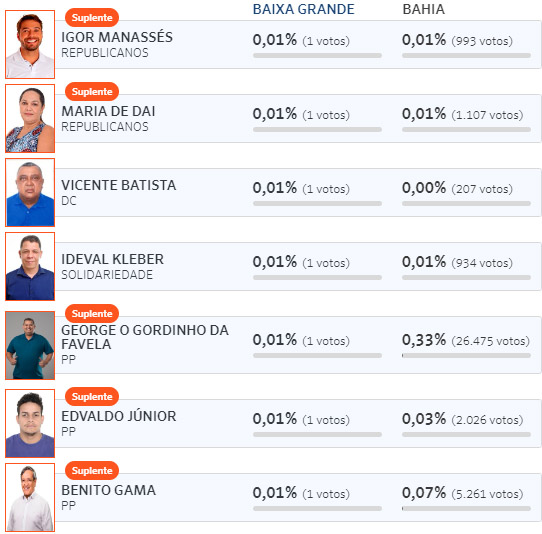Image resolution: width=542 pixels, height=534 pixels.
Task: Click Suplente badge above Maria de Dai
Action: pyautogui.click(x=92, y=91)
